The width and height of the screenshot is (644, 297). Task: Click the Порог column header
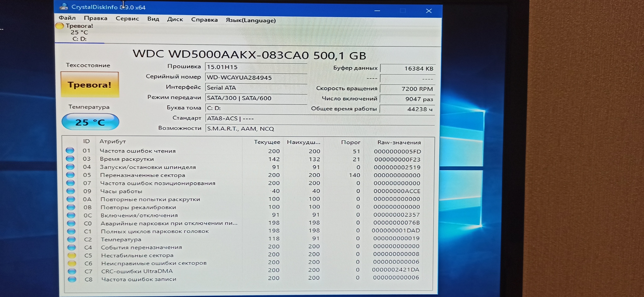351,142
